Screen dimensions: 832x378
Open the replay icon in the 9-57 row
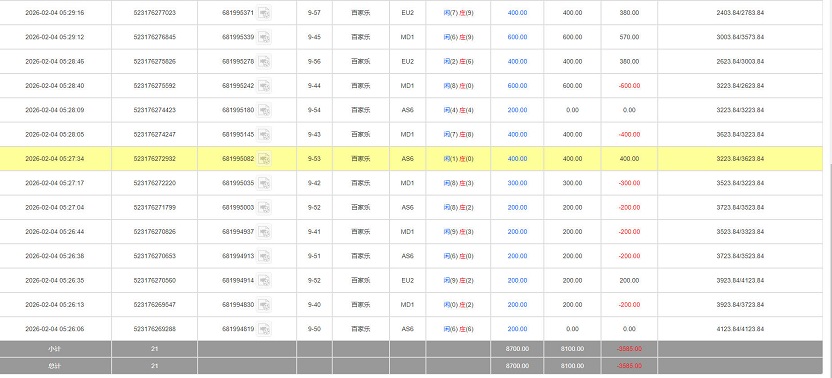[x=264, y=12]
